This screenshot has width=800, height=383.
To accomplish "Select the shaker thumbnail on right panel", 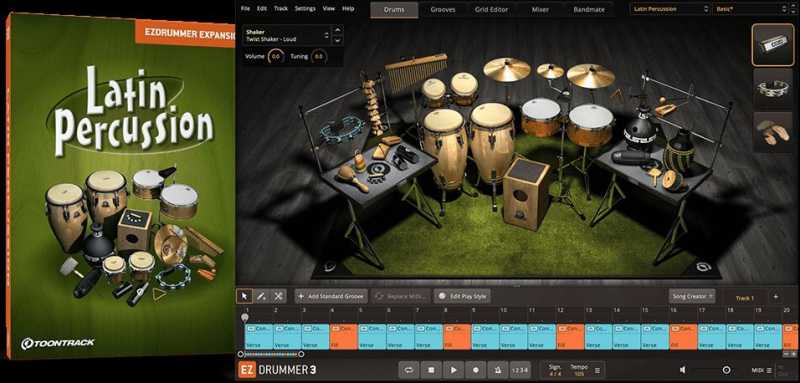I will click(772, 44).
